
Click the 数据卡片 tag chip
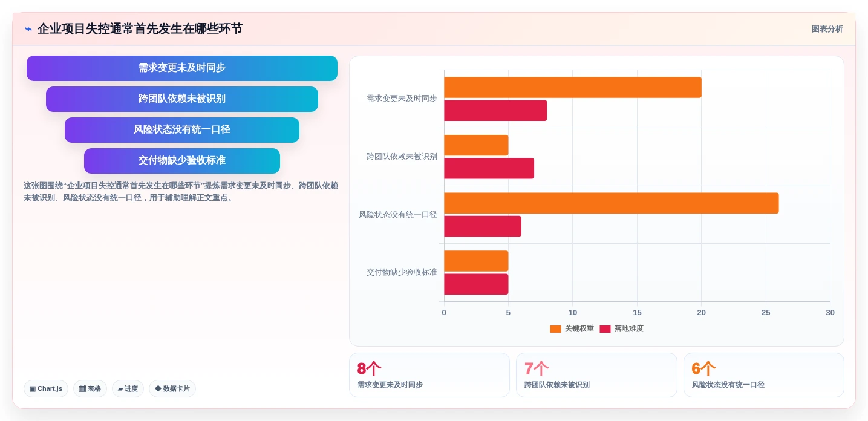point(172,389)
